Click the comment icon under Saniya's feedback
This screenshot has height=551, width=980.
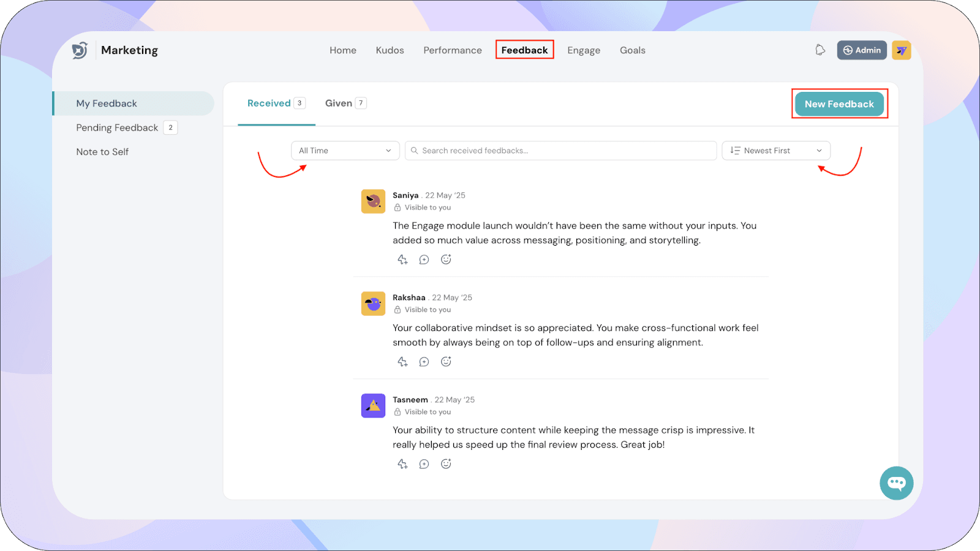(424, 260)
